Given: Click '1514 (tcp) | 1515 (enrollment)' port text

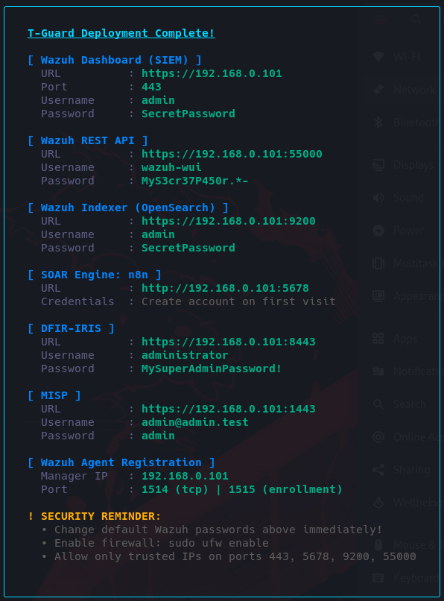Looking at the screenshot, I should click(x=242, y=489).
